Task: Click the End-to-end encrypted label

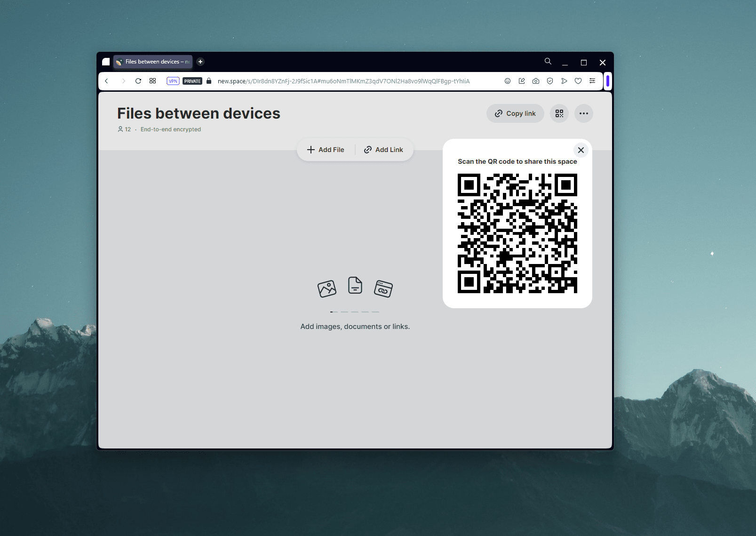Action: pos(171,129)
